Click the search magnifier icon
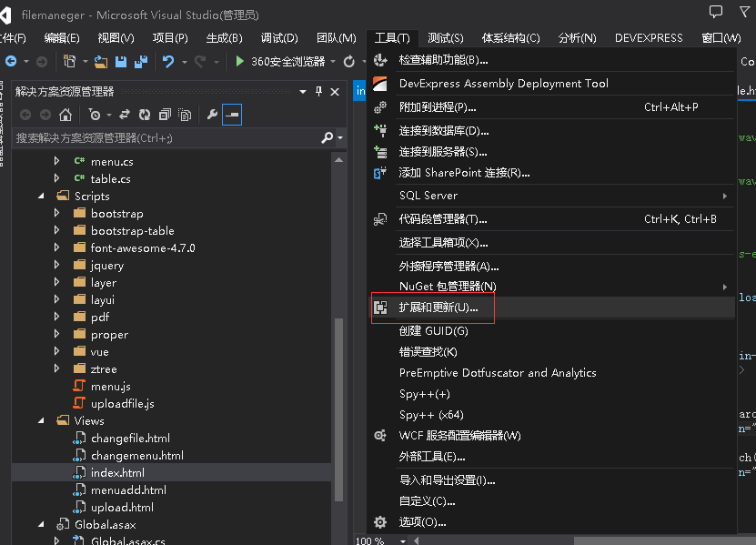Screen dimensions: 756x545 pos(328,138)
